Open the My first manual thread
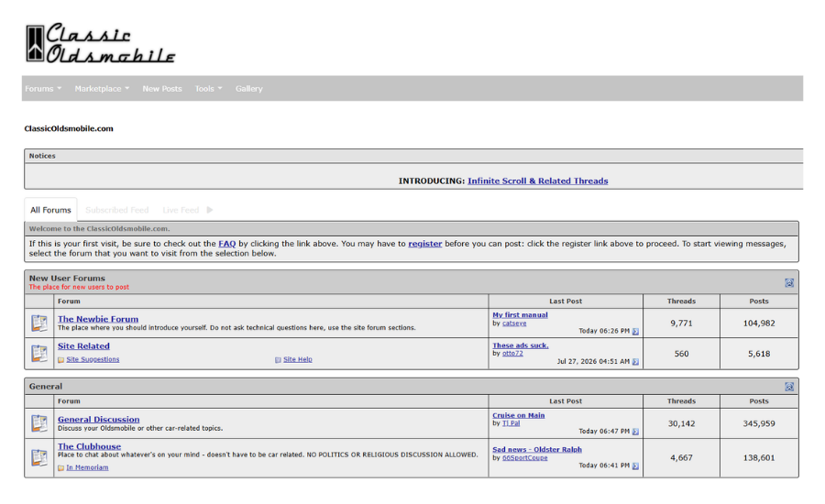The image size is (825, 504). click(520, 314)
